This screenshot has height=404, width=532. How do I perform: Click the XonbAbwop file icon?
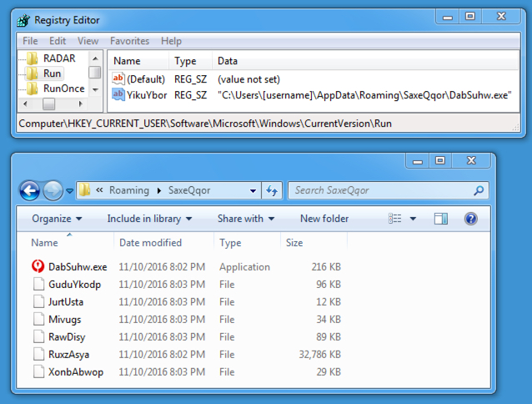pyautogui.click(x=38, y=371)
